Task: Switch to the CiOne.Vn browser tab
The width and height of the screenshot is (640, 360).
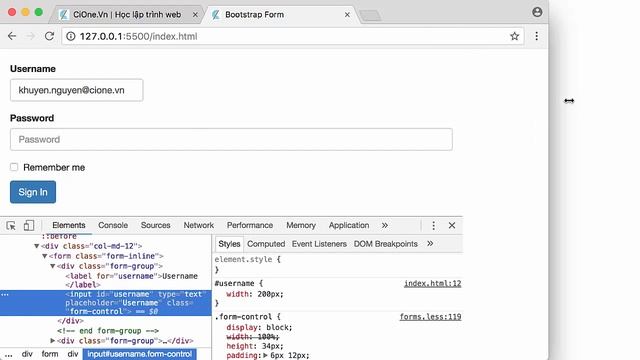Action: tap(127, 15)
